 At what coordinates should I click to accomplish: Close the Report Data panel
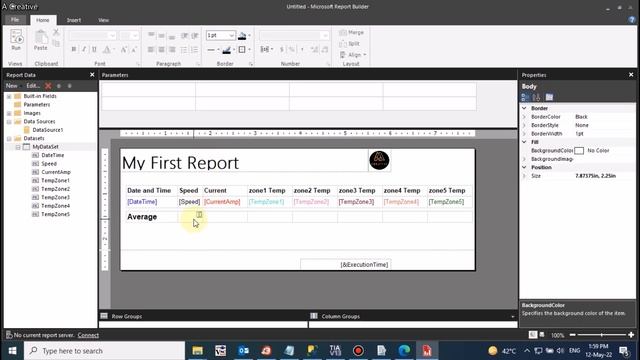pos(92,75)
